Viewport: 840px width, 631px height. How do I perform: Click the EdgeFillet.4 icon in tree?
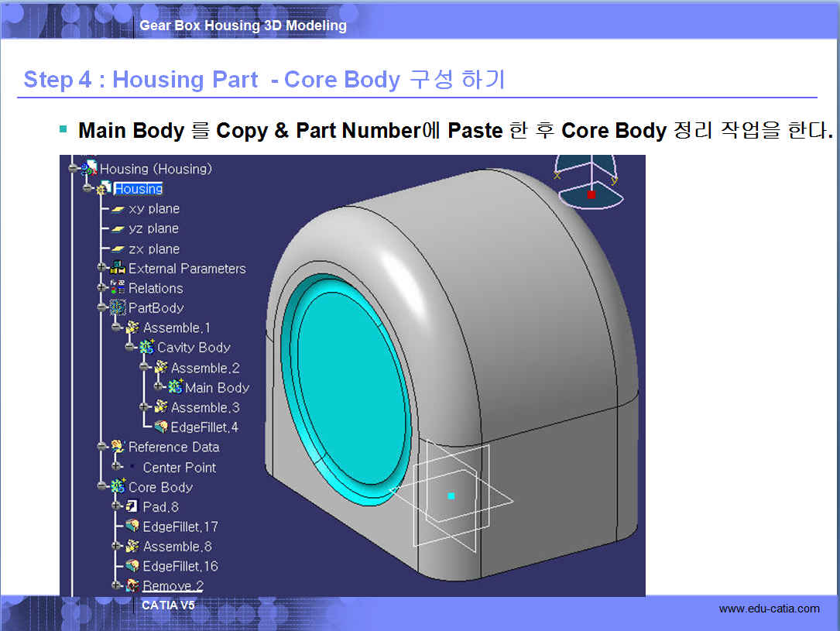[160, 427]
